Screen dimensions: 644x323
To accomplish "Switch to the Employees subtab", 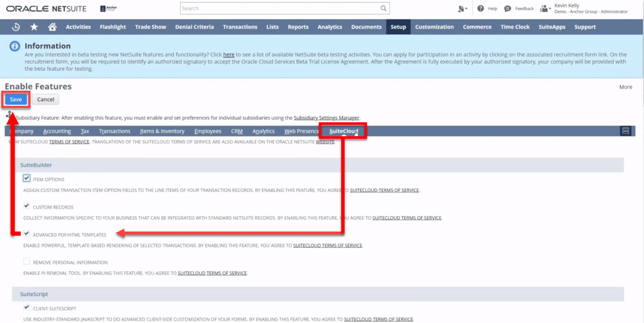I will pos(208,131).
